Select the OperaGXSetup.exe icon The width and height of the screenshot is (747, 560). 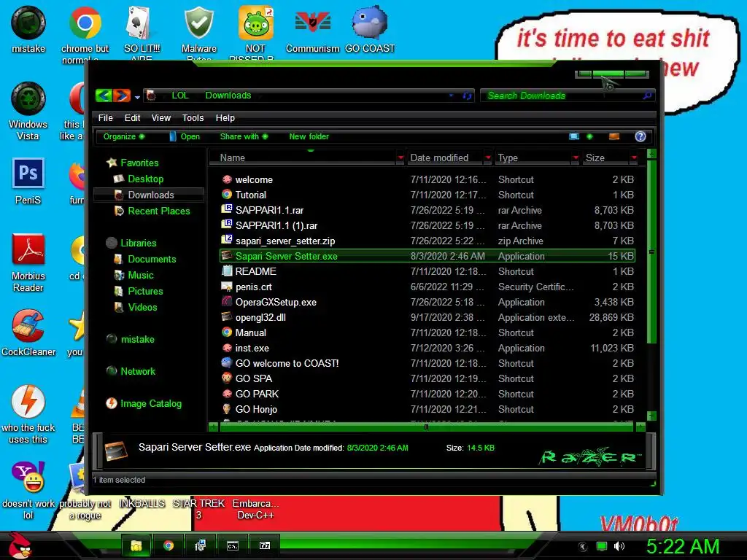tap(227, 302)
